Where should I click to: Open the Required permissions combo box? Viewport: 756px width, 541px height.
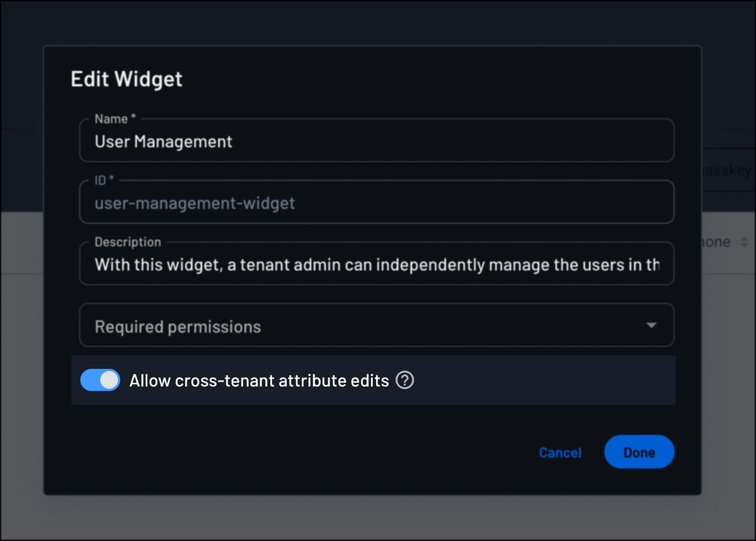click(x=376, y=325)
